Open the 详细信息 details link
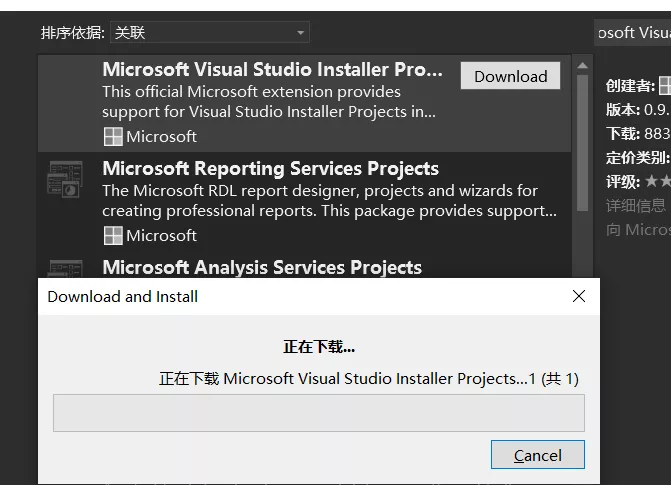The image size is (671, 485). (635, 206)
